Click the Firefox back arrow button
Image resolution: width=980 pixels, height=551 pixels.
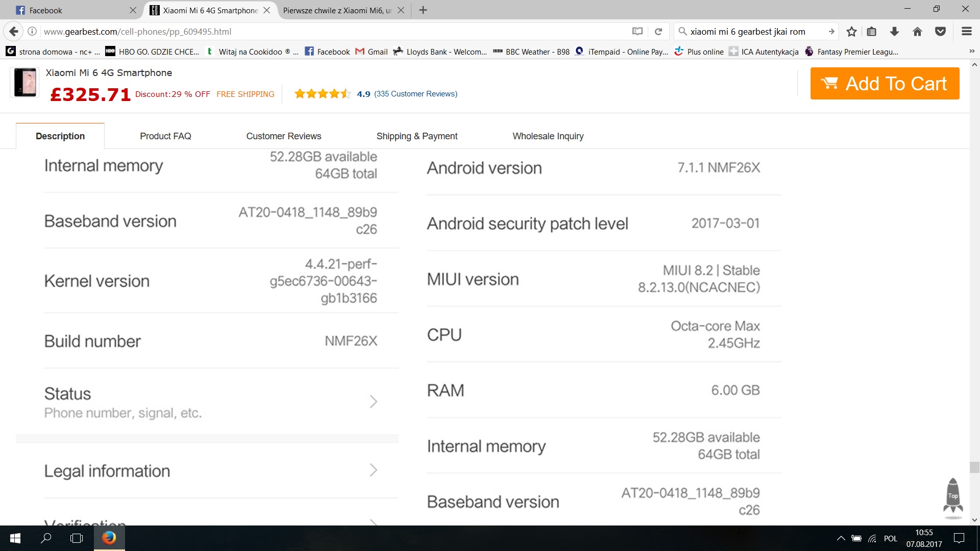click(x=14, y=32)
